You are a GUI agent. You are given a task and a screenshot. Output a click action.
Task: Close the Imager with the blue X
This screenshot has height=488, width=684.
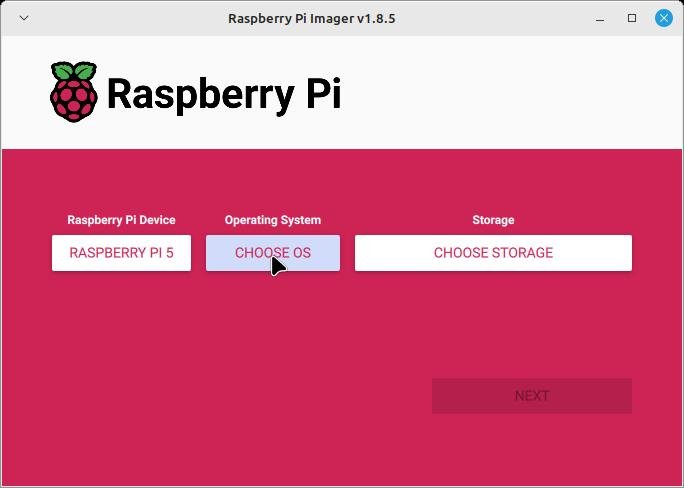(663, 18)
